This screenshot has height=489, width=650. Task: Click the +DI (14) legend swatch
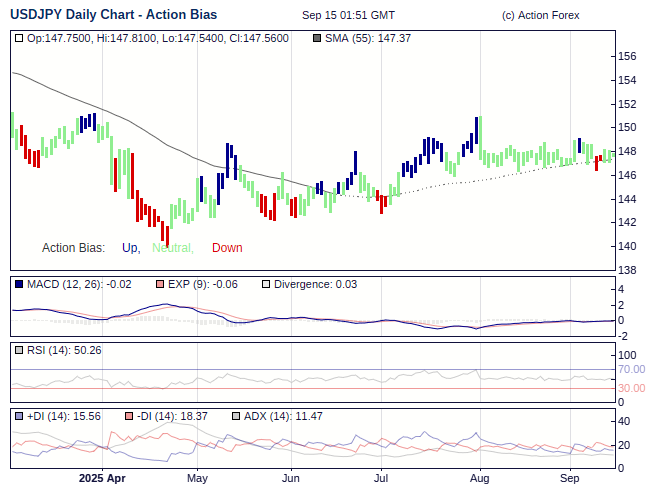tap(19, 415)
